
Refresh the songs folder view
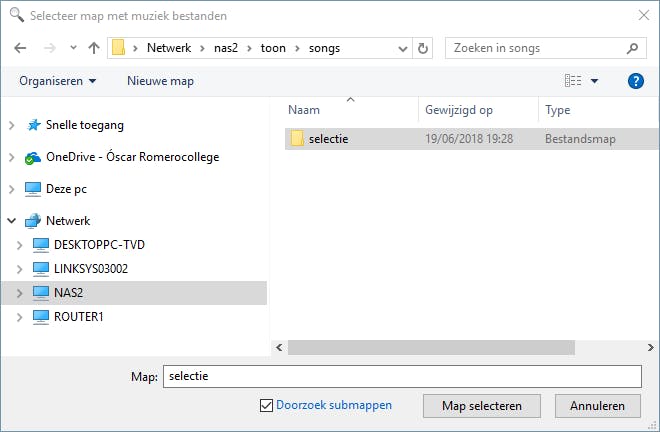coord(423,47)
